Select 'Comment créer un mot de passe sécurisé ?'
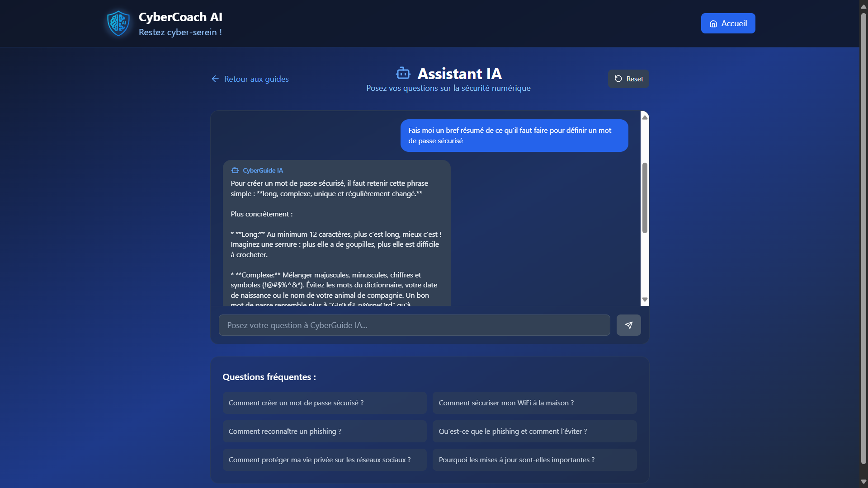The height and width of the screenshot is (488, 868). tap(324, 403)
